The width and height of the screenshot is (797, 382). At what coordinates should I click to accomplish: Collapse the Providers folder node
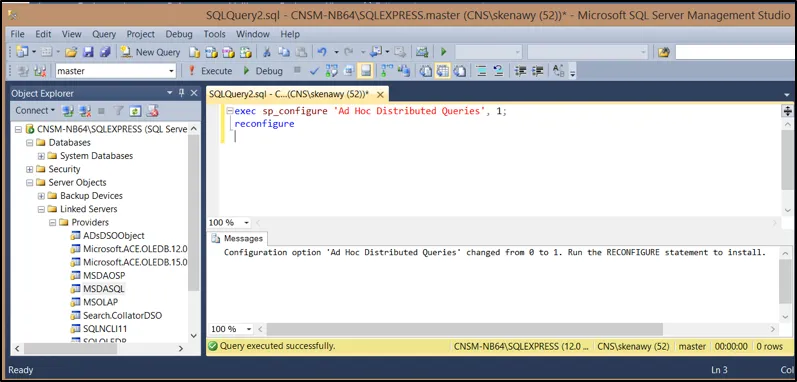(52, 222)
